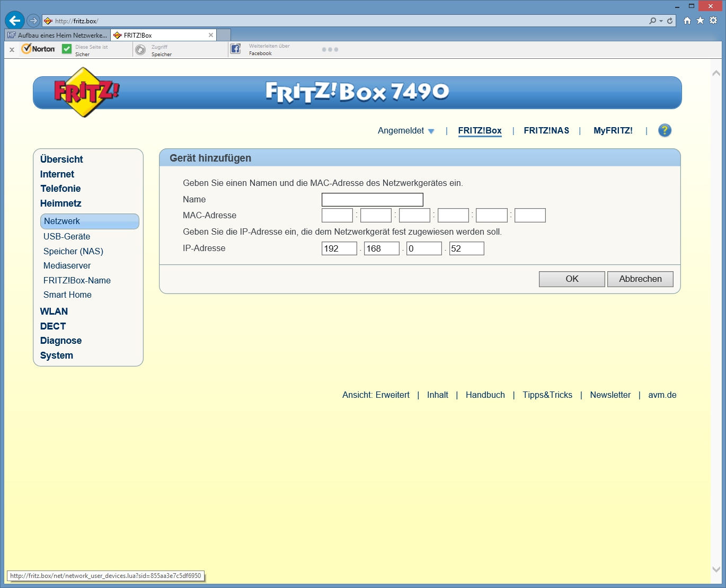726x588 pixels.
Task: Confirm the device with the OK button
Action: coord(572,279)
